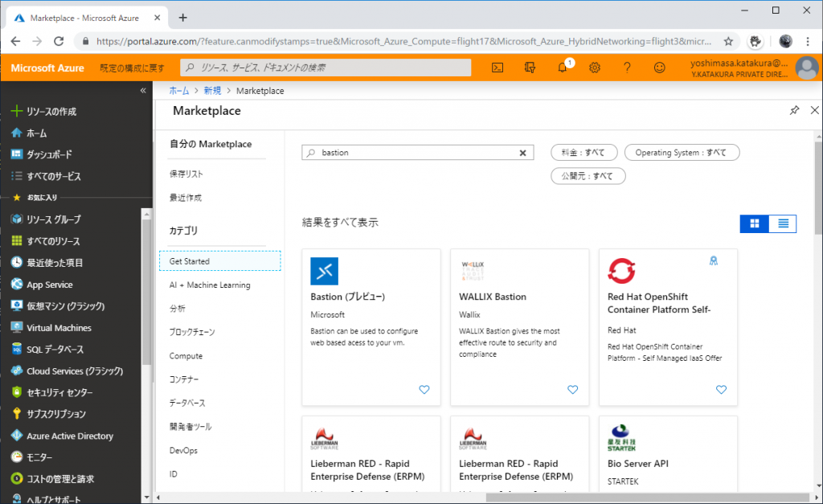Screen dimensions: 823x504
Task: Click the ホーム breadcrumb link
Action: [179, 91]
